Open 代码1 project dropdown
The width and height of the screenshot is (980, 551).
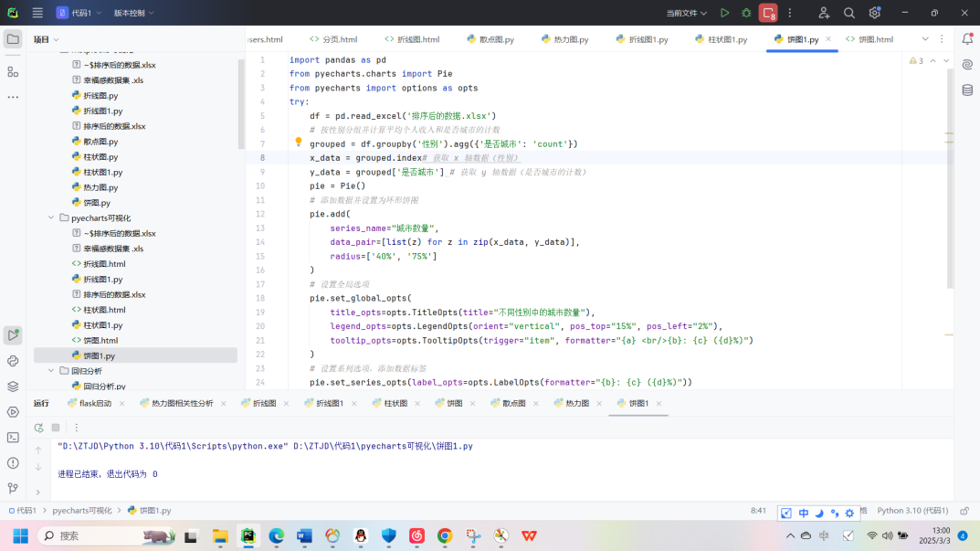pyautogui.click(x=79, y=13)
